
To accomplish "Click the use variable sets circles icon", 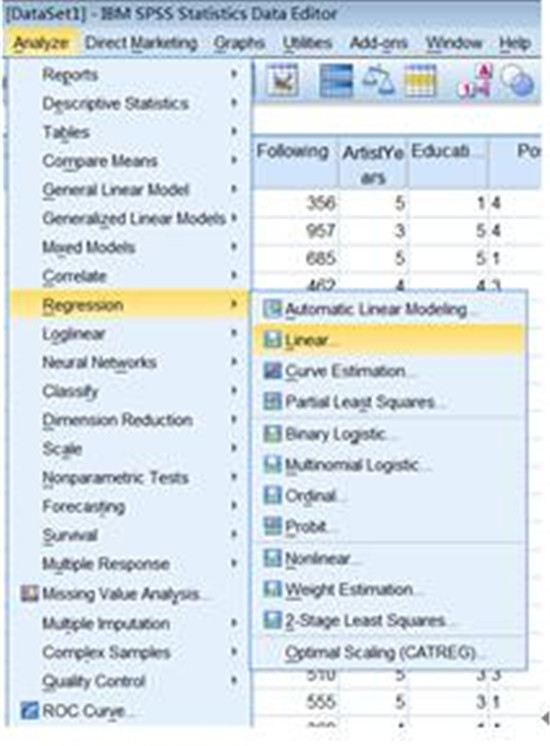I will 518,80.
